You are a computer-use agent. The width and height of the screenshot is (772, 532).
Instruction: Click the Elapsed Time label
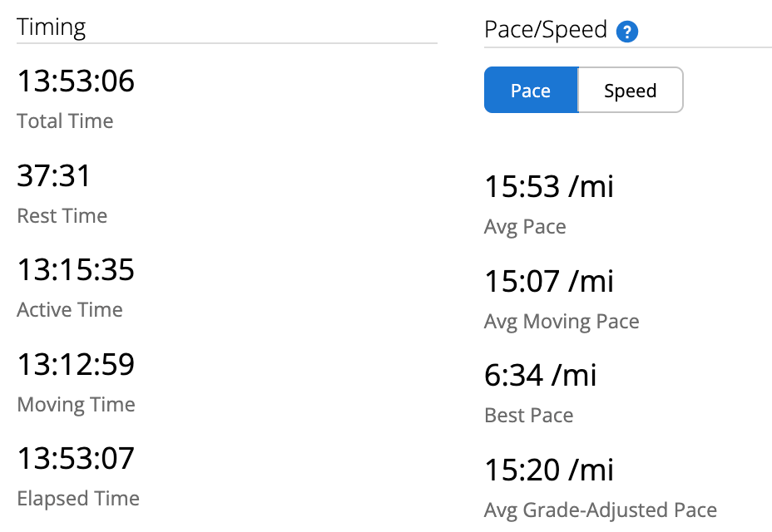[78, 499]
